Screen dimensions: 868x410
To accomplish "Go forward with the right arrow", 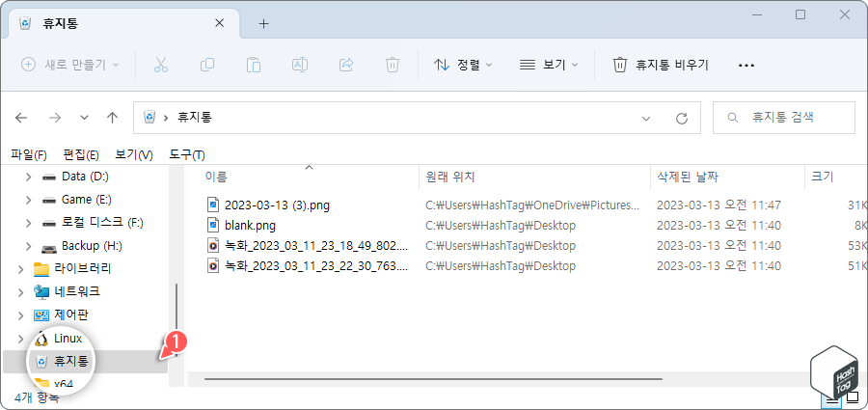I will (x=54, y=118).
